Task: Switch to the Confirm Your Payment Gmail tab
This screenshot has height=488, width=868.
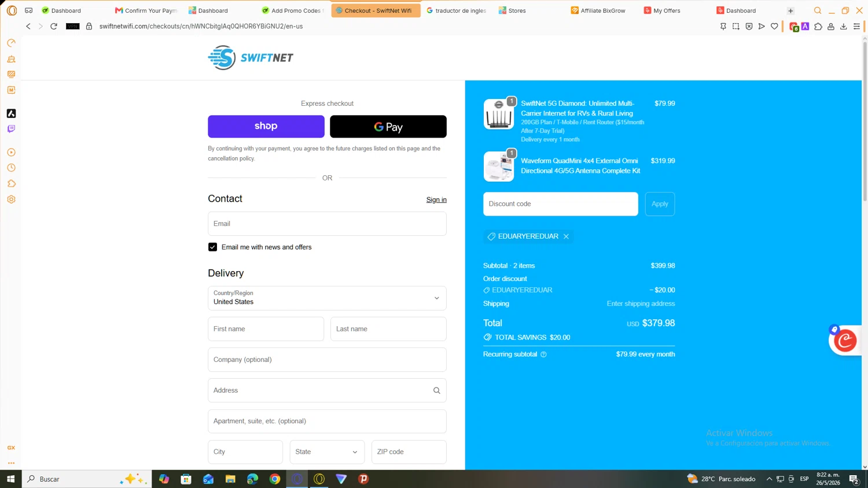Action: point(146,10)
